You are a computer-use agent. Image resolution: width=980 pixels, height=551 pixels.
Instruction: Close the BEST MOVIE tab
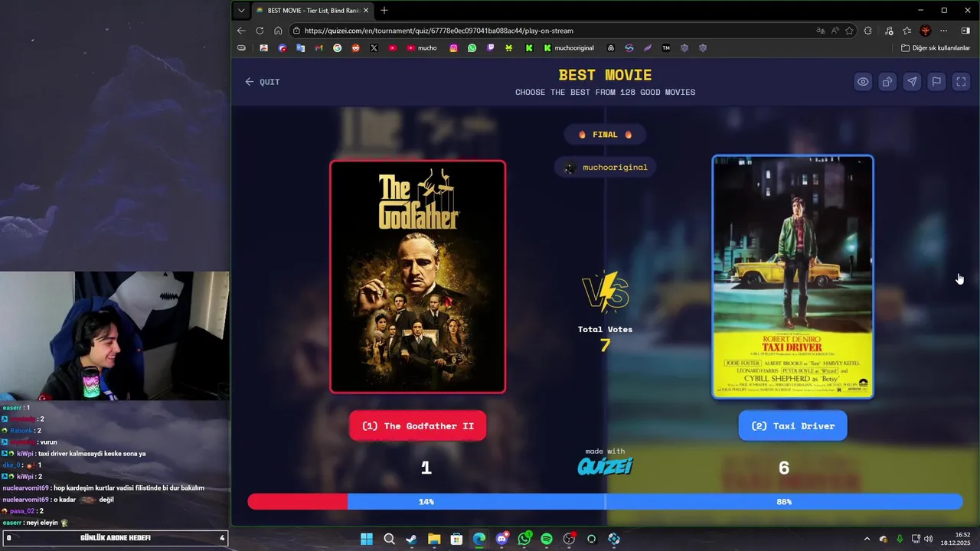click(366, 11)
